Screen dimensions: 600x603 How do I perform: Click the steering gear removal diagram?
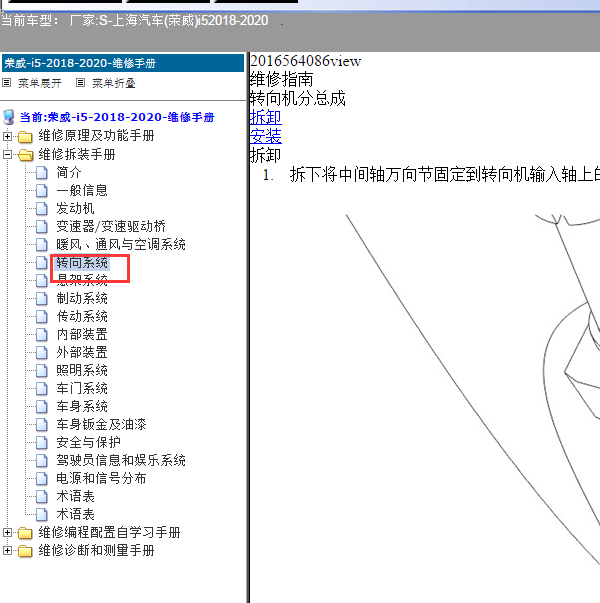[472, 392]
